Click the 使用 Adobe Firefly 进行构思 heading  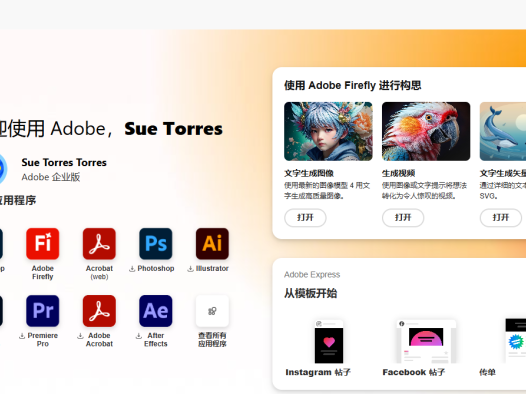coord(353,86)
